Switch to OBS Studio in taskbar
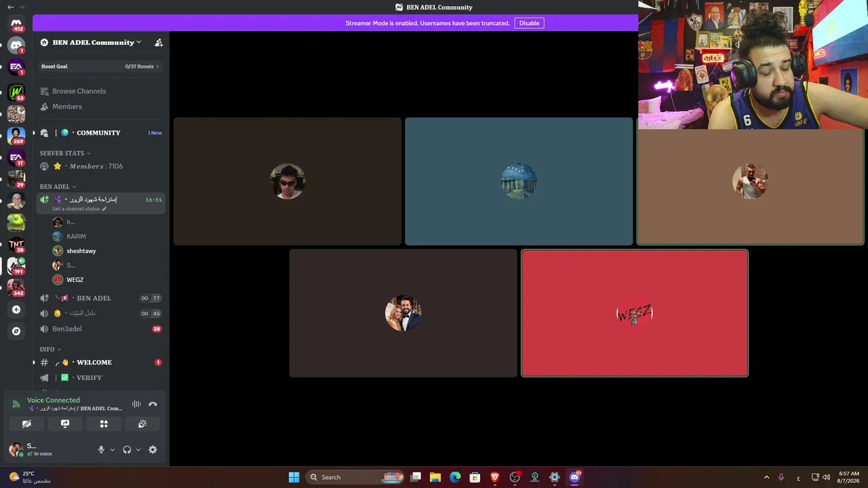Image resolution: width=868 pixels, height=488 pixels. pyautogui.click(x=515, y=477)
